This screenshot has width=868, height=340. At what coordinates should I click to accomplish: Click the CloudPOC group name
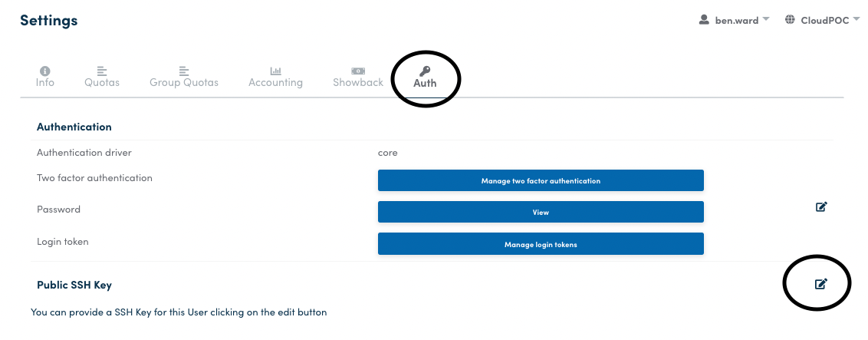pos(824,21)
